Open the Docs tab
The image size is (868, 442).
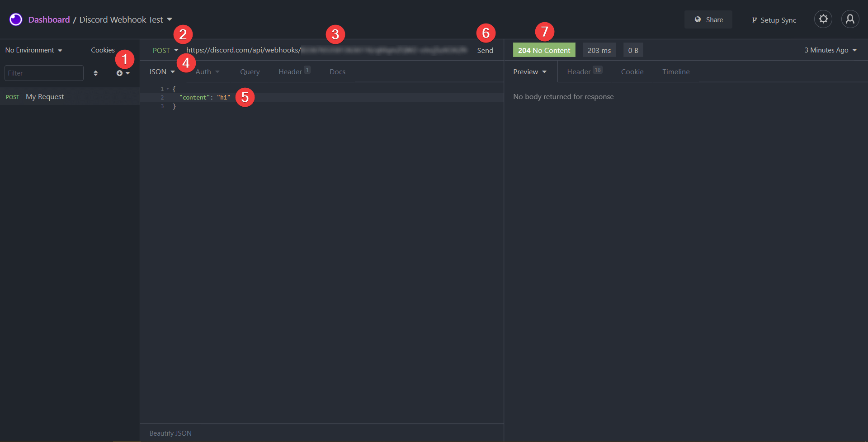[337, 71]
